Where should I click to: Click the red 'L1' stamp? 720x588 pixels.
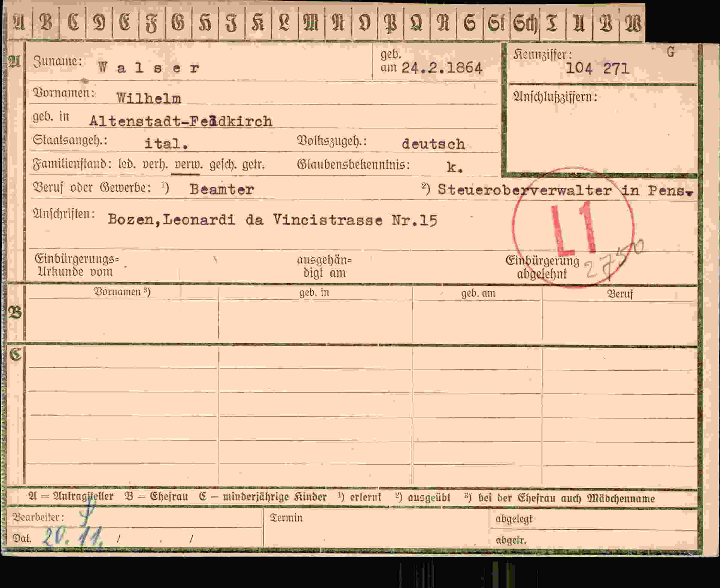tap(574, 228)
